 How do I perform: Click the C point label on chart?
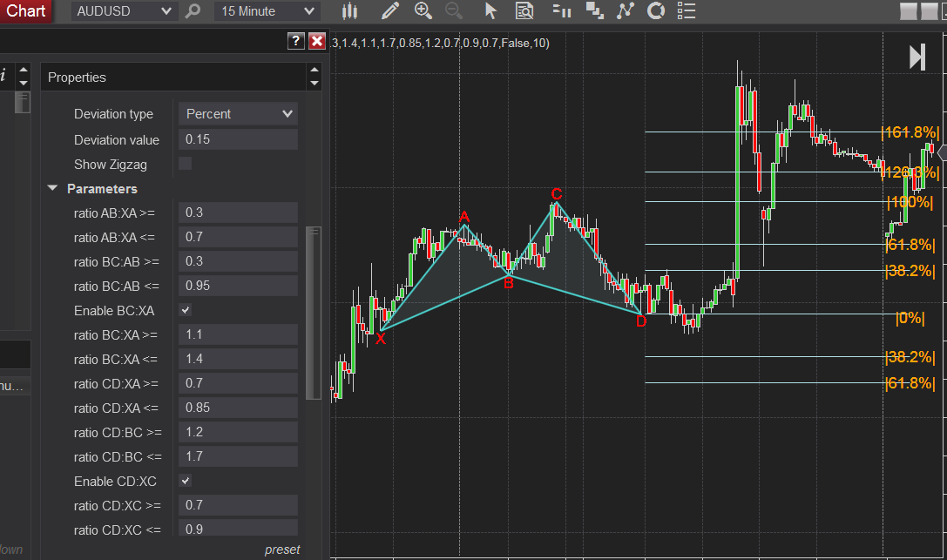(x=557, y=194)
